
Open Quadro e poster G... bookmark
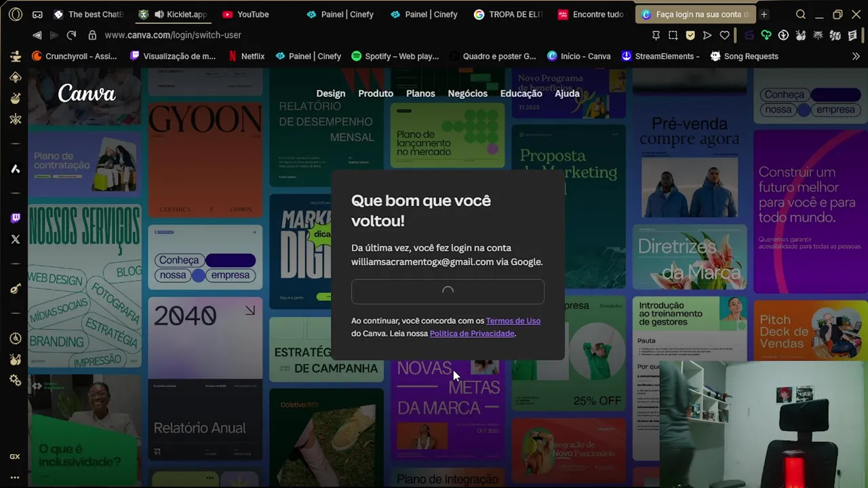coord(492,56)
